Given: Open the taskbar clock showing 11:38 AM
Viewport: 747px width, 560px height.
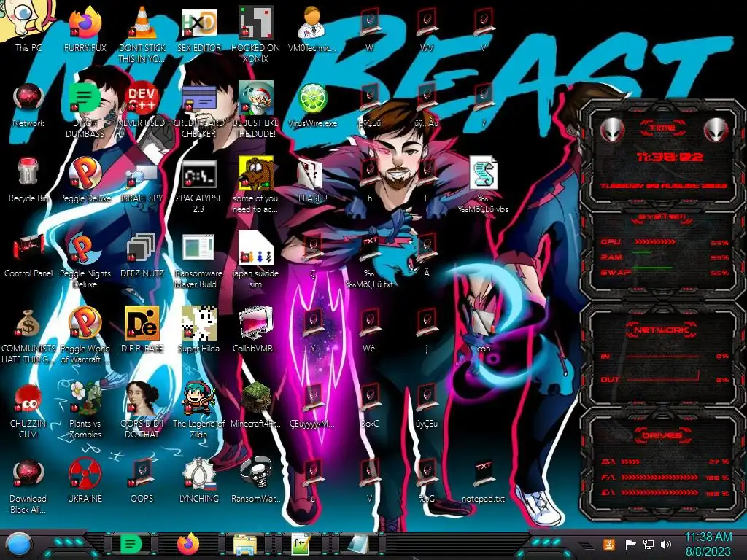Looking at the screenshot, I should click(708, 544).
